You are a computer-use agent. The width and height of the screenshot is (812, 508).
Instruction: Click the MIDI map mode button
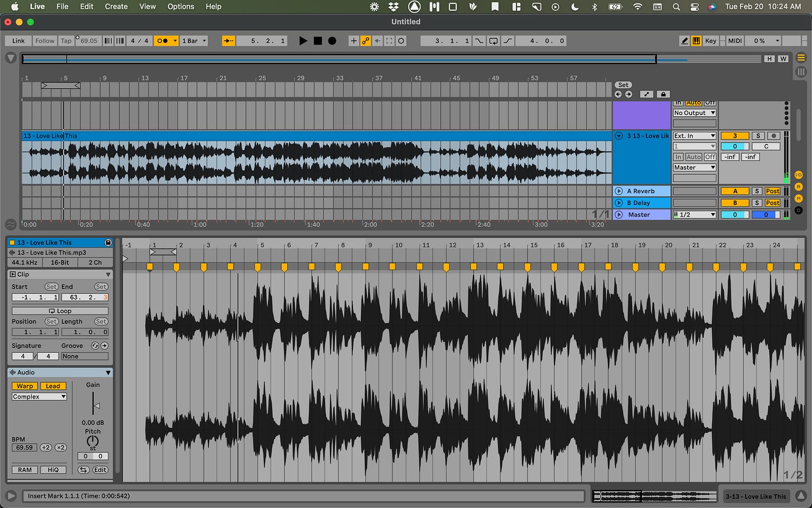pyautogui.click(x=735, y=41)
